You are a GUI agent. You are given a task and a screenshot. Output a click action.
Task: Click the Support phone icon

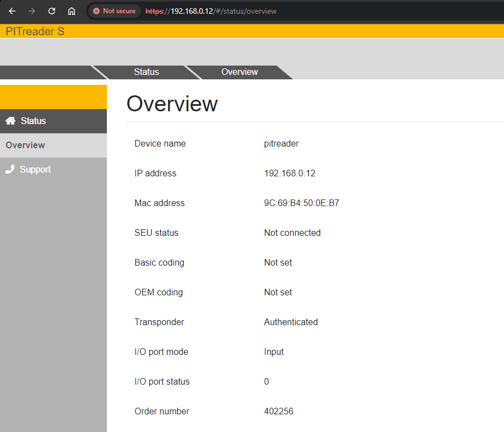click(x=10, y=169)
